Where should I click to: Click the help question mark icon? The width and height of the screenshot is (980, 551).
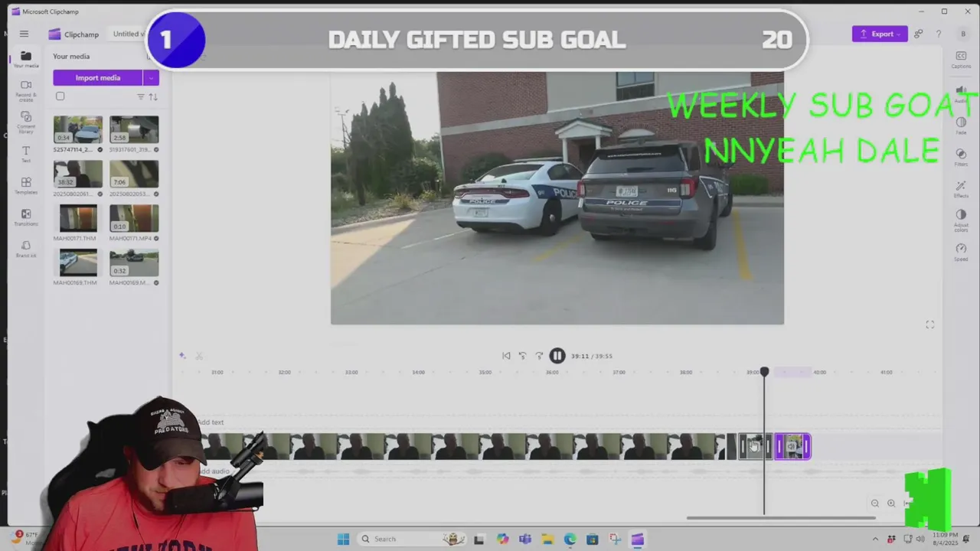(939, 34)
